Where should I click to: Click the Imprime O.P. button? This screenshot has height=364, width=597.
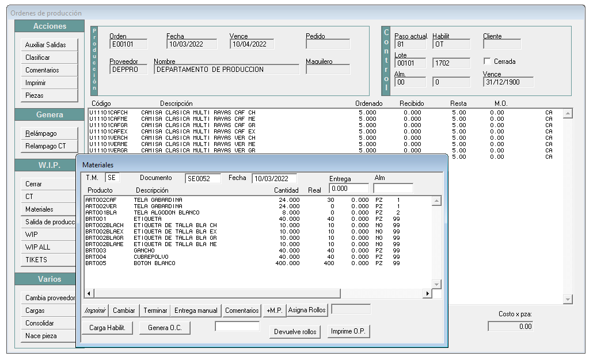pos(348,331)
